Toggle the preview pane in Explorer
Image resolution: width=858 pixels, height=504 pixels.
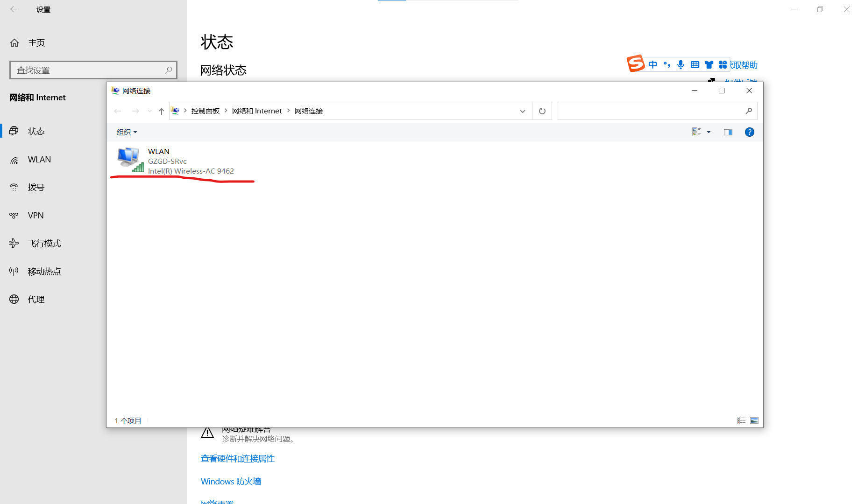tap(728, 132)
